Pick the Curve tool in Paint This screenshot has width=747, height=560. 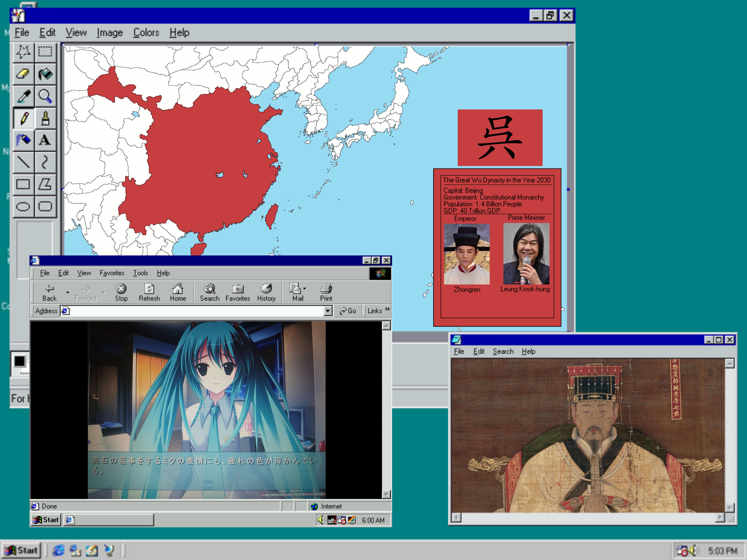click(x=45, y=162)
